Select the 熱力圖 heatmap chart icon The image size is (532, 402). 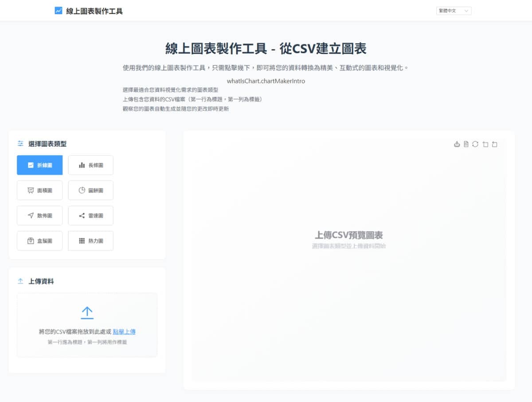click(90, 240)
